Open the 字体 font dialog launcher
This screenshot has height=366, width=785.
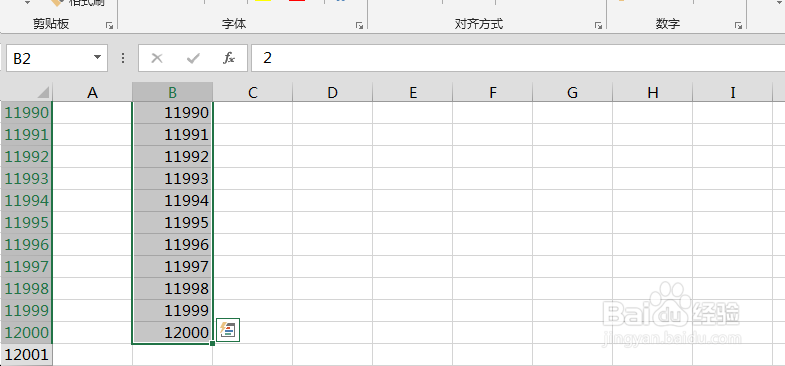coord(359,25)
